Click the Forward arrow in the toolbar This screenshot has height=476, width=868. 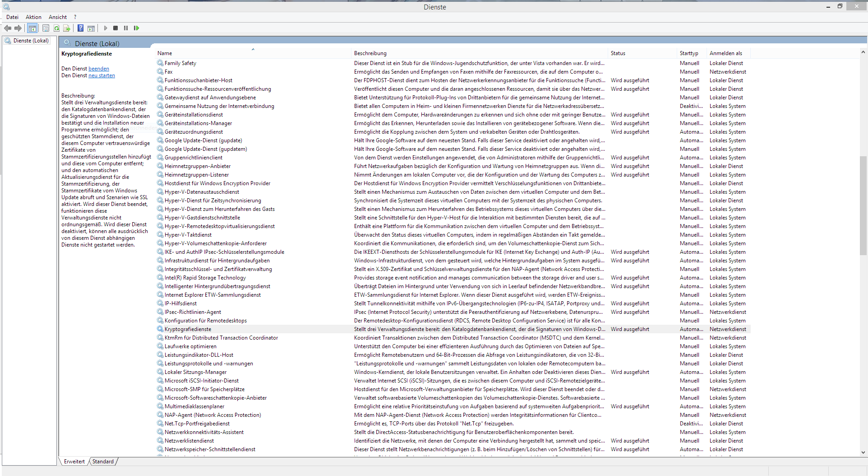click(18, 28)
